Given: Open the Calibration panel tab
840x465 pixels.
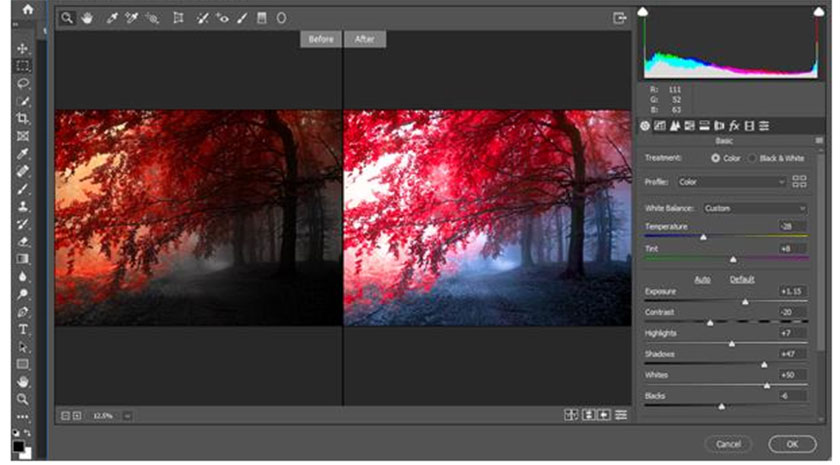Looking at the screenshot, I should coord(749,126).
